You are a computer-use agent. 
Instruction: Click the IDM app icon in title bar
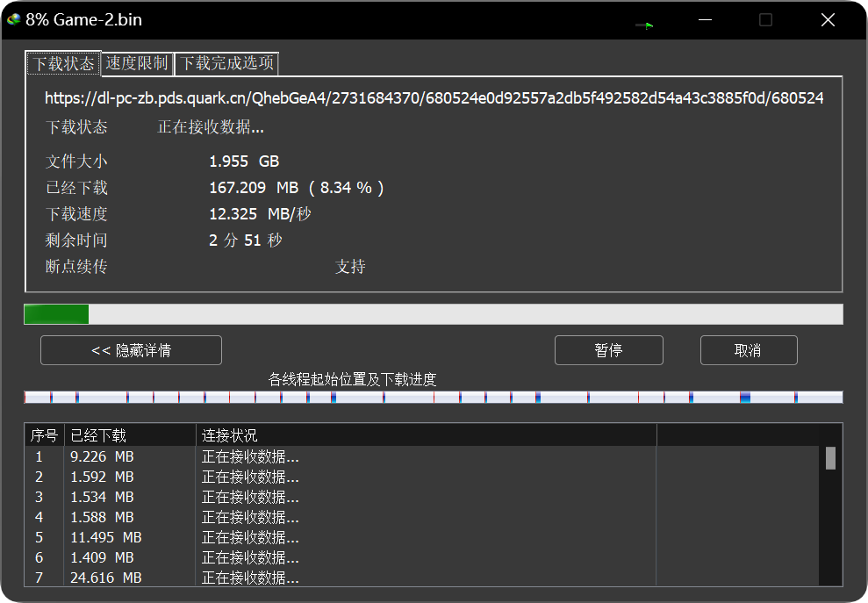point(13,19)
